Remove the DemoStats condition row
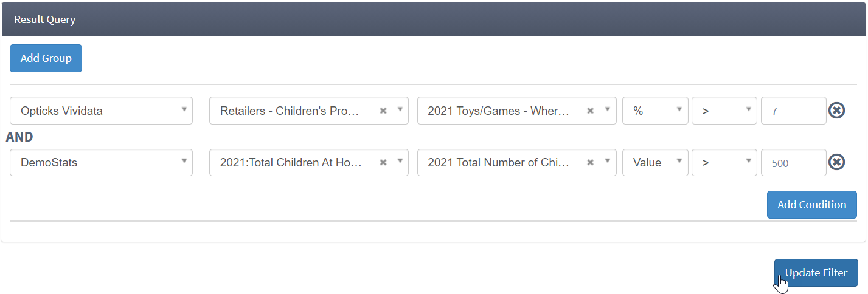 pyautogui.click(x=837, y=162)
